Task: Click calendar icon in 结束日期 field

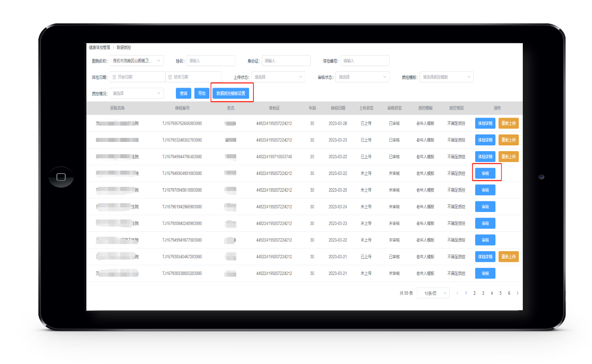Action: tap(170, 77)
